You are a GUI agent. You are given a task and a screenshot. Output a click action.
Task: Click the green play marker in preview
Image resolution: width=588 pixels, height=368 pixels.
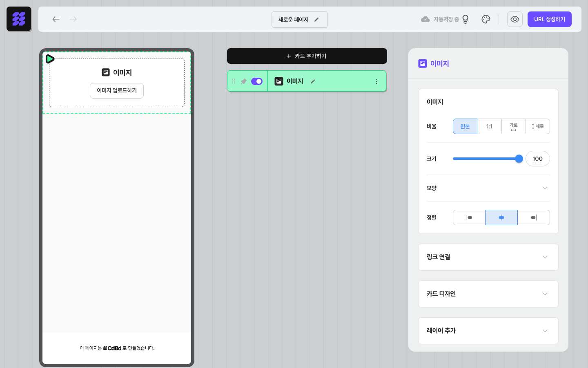coord(50,59)
